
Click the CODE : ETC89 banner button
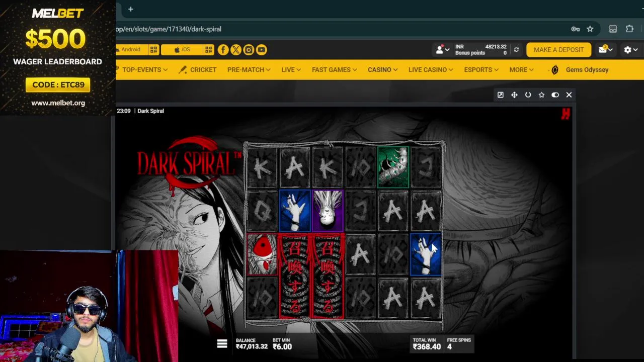coord(58,85)
